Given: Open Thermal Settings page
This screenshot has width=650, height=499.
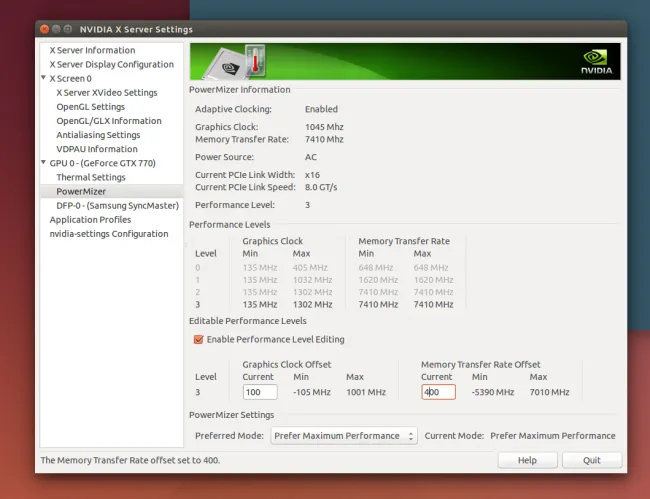Looking at the screenshot, I should [91, 177].
